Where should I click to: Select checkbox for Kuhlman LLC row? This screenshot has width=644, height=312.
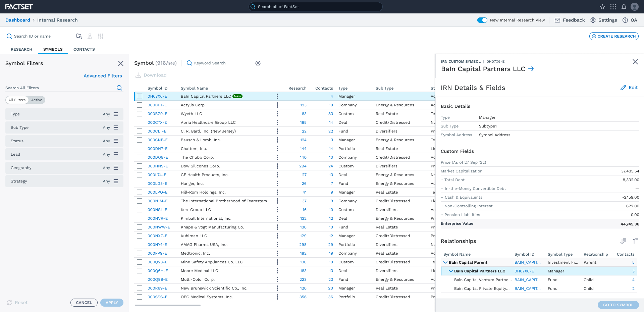[x=140, y=236]
